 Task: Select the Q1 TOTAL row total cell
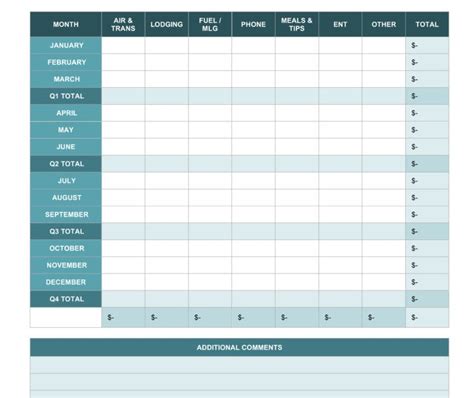click(427, 96)
